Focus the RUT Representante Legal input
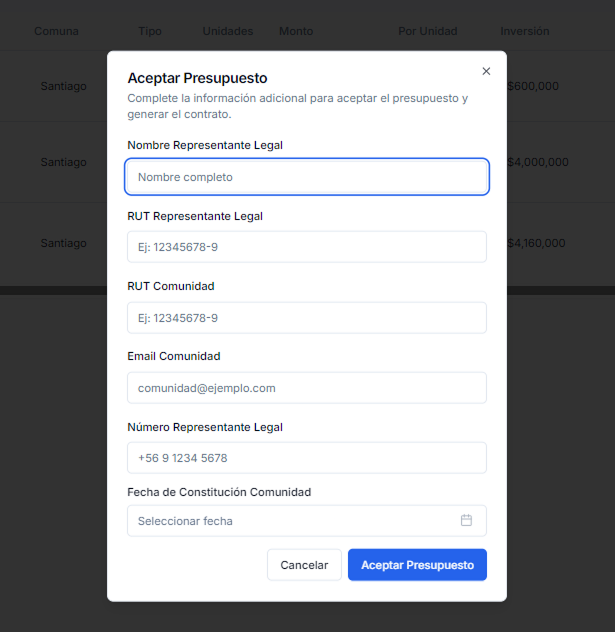This screenshot has width=615, height=632. tap(307, 247)
